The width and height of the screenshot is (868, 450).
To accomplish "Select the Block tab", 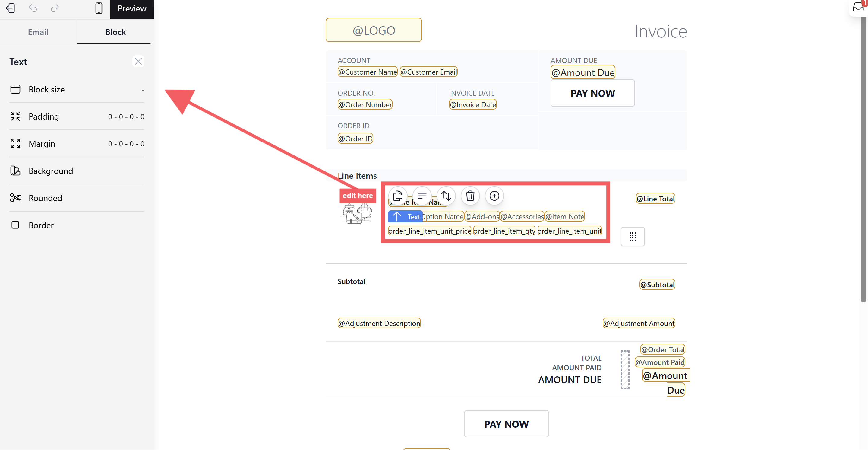I will click(115, 32).
